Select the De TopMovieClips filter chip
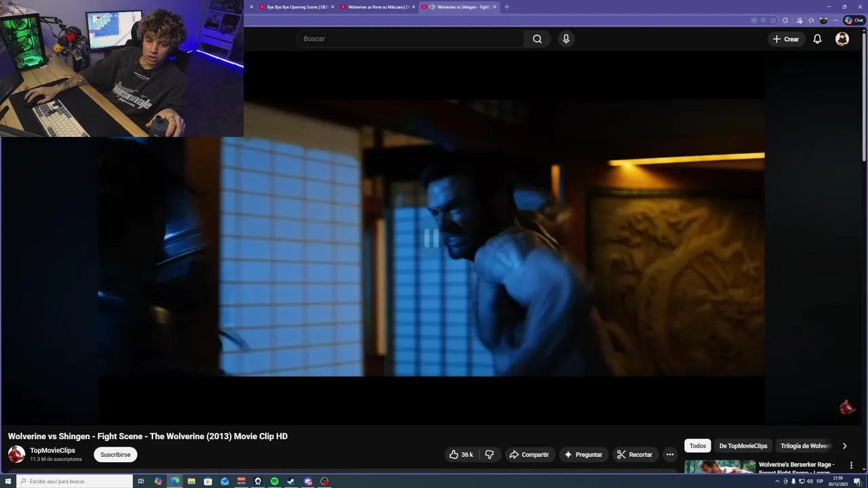Image resolution: width=868 pixels, height=488 pixels. pos(743,446)
